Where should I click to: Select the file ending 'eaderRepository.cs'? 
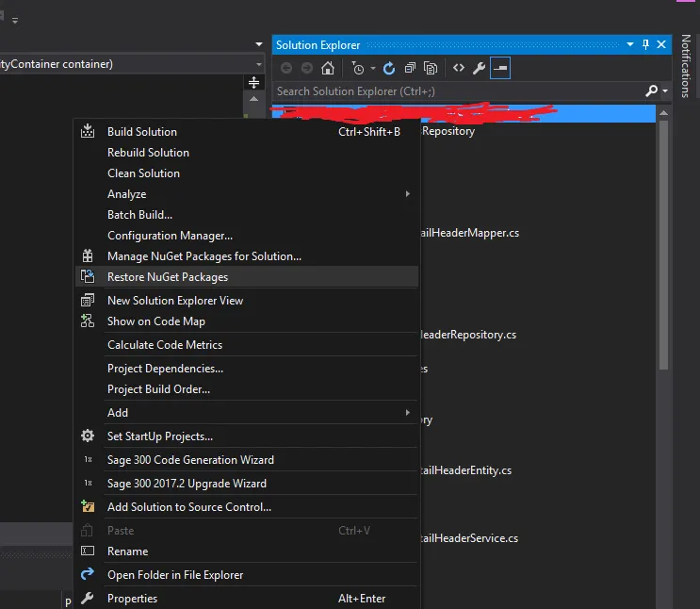(x=468, y=335)
